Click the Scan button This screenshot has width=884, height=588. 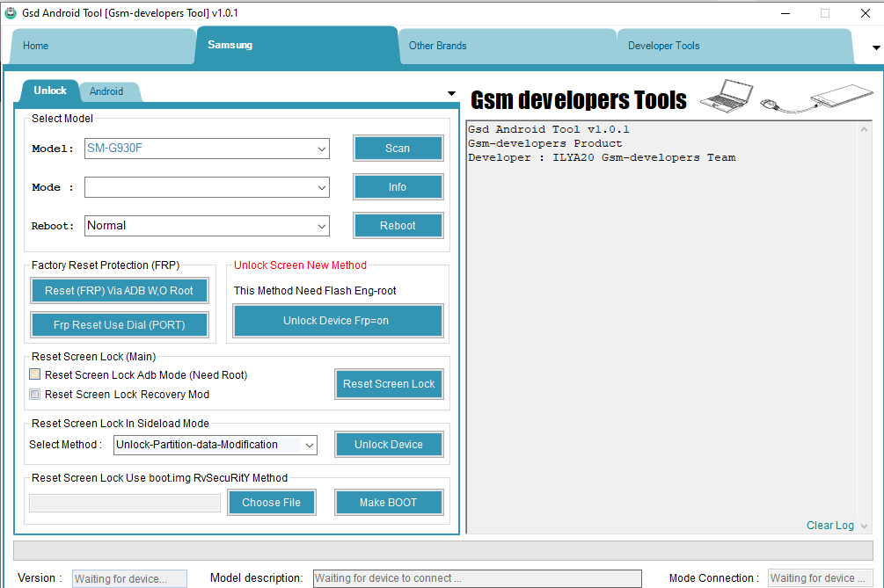(398, 149)
